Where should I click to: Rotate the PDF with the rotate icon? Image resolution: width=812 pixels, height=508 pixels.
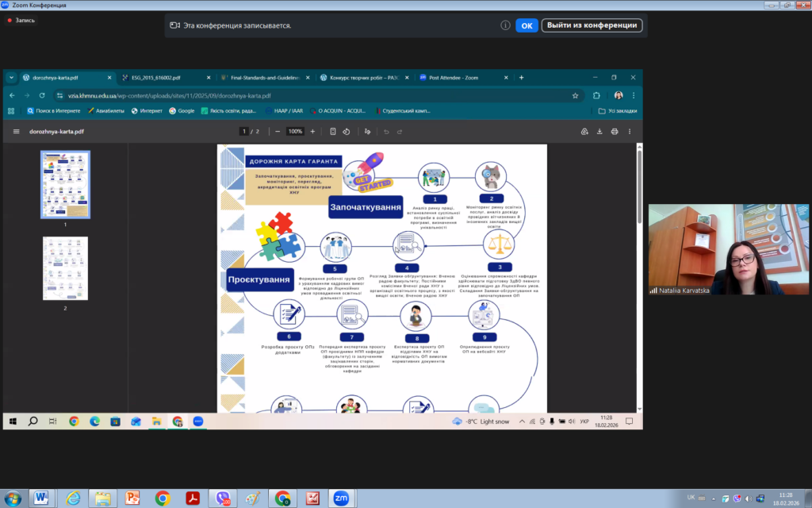(347, 132)
